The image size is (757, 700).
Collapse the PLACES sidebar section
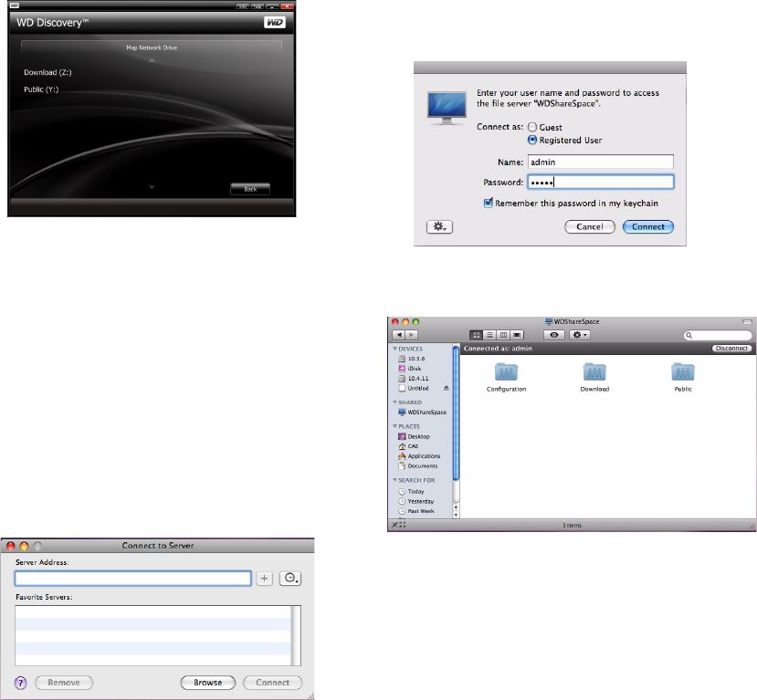394,426
